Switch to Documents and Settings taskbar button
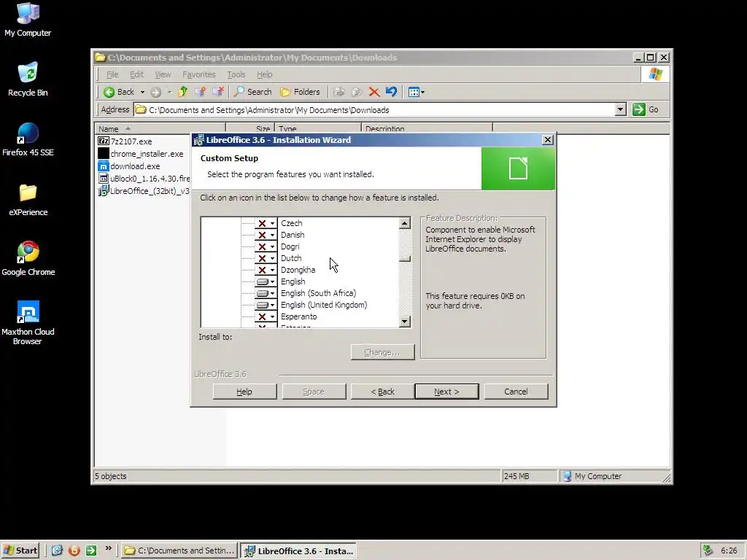Image resolution: width=747 pixels, height=560 pixels. click(179, 551)
